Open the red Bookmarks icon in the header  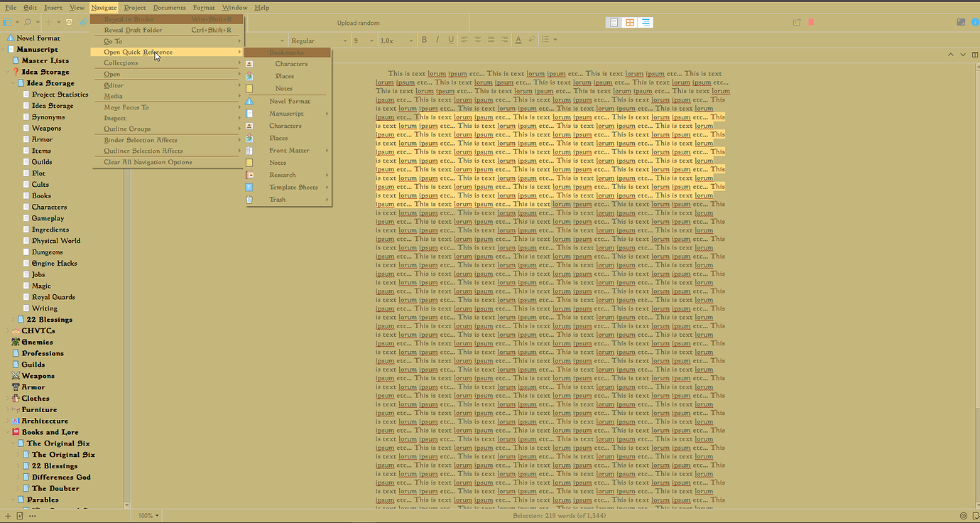point(811,22)
